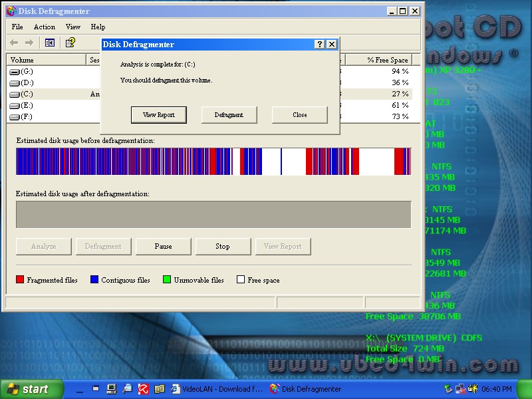This screenshot has width=532, height=399.
Task: Click the Forward arrow in the toolbar
Action: click(29, 43)
